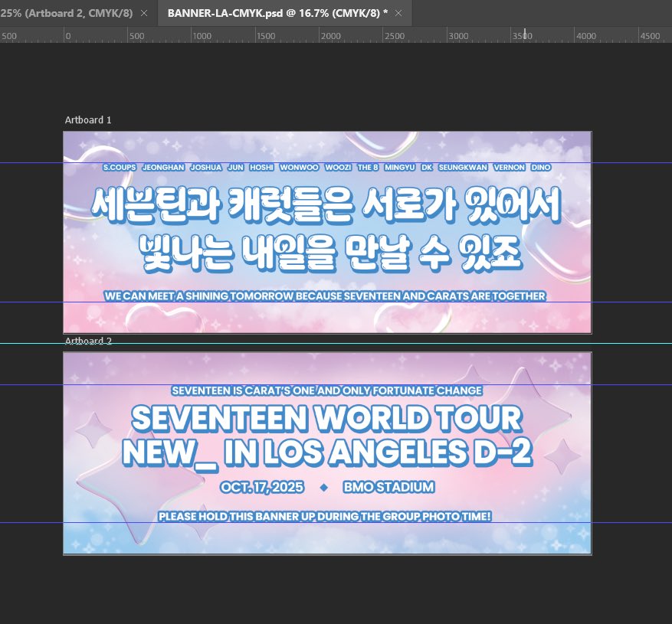Click the PLEASE HOLD THIS BANNER UP text
Screen dimensions: 672x624
click(325, 517)
